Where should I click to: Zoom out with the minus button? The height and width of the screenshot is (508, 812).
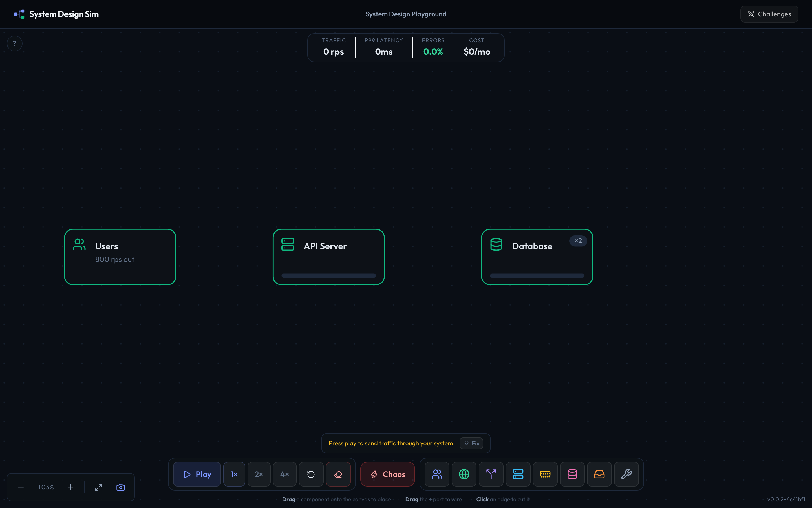point(21,487)
